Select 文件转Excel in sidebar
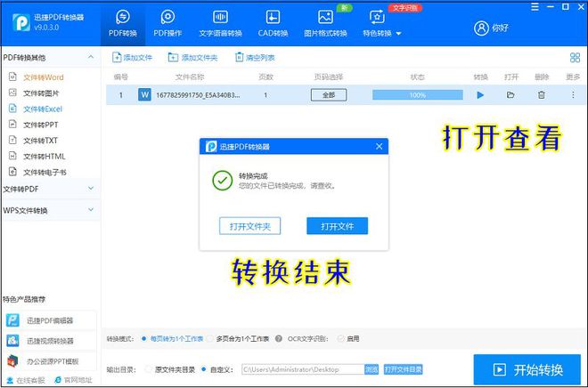Image resolution: width=588 pixels, height=388 pixels. 43,109
